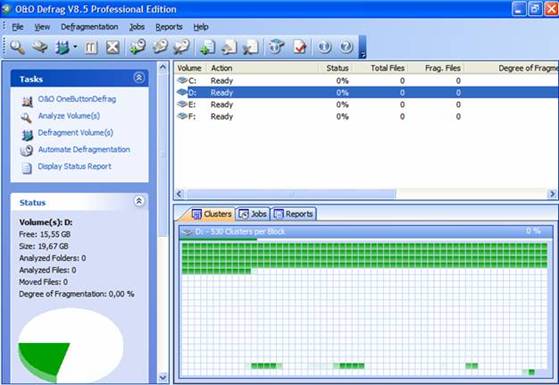Image resolution: width=559 pixels, height=385 pixels.
Task: Click the delete report document toolbar icon
Action: pyautogui.click(x=251, y=47)
